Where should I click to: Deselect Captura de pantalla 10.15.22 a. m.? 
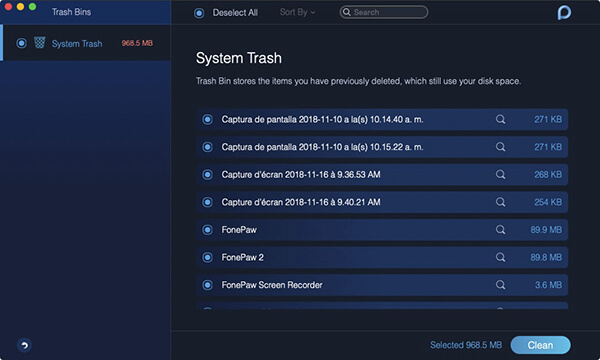(x=207, y=147)
